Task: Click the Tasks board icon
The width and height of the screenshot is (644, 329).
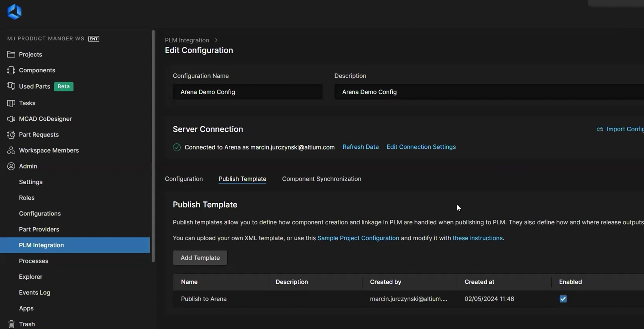Action: point(11,103)
